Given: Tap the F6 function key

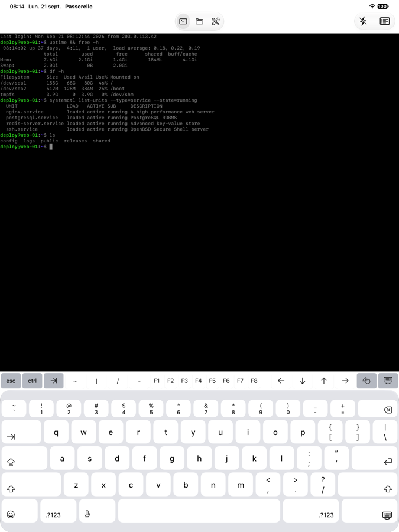Looking at the screenshot, I should tap(226, 381).
